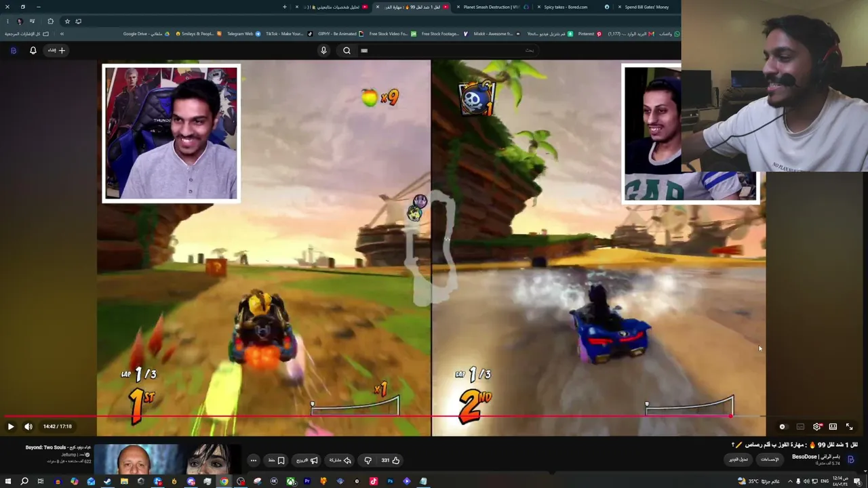Open File Explorer from taskbar
Viewport: 868px width, 488px height.
pyautogui.click(x=124, y=481)
